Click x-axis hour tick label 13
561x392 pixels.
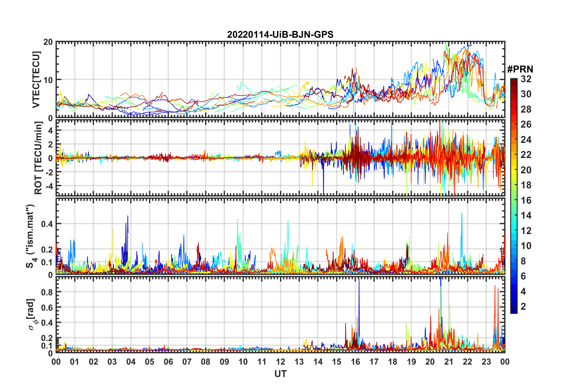tap(299, 362)
